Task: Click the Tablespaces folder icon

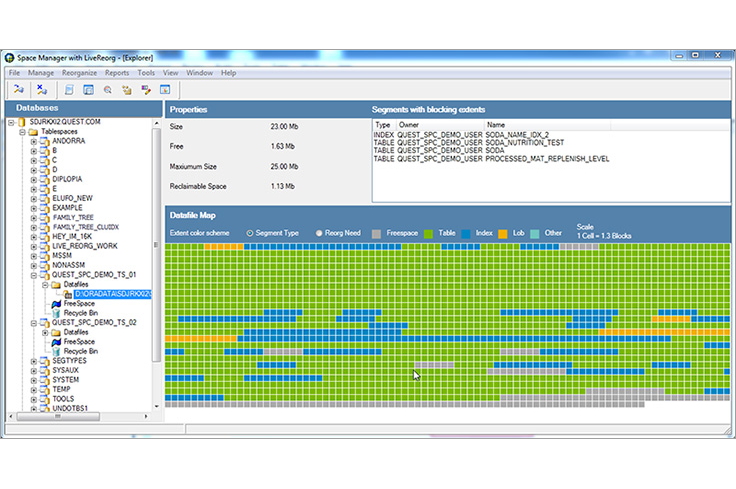Action: click(33, 132)
